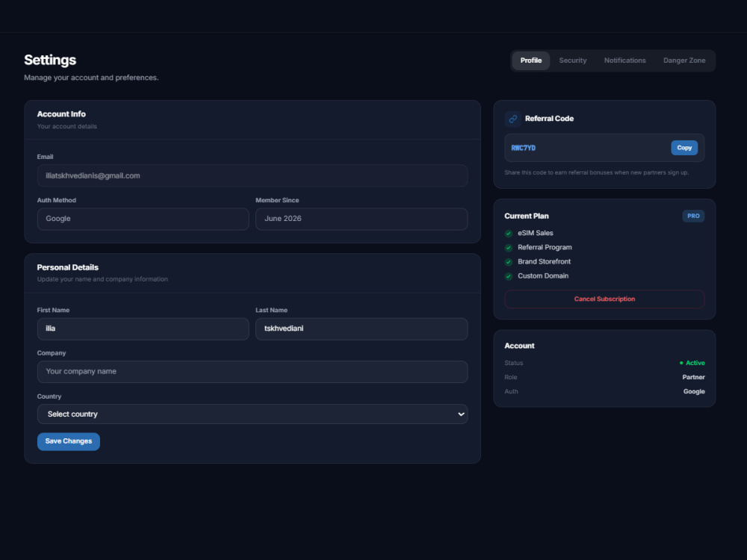
Task: Click the RWC7YD referral code text
Action: [523, 148]
